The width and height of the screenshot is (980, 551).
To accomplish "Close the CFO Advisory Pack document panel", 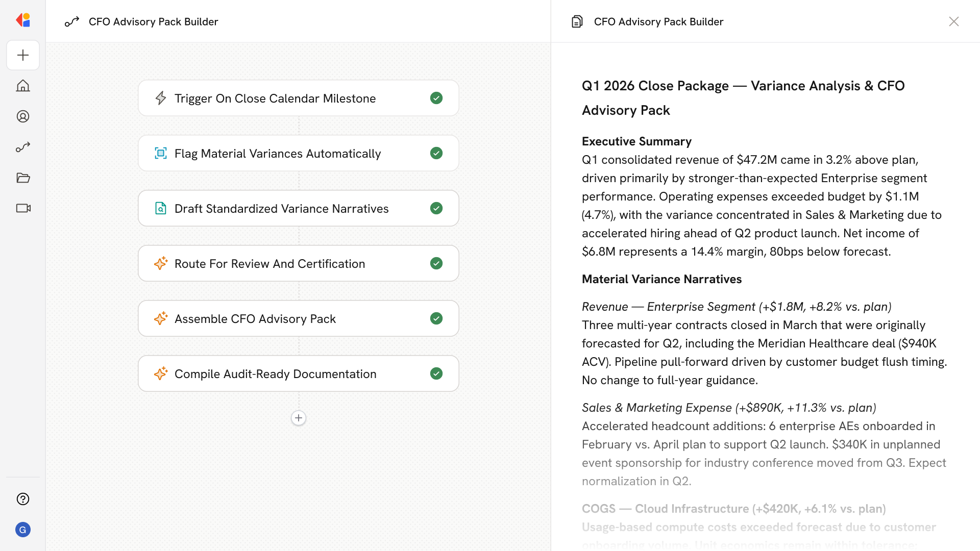I will [953, 21].
